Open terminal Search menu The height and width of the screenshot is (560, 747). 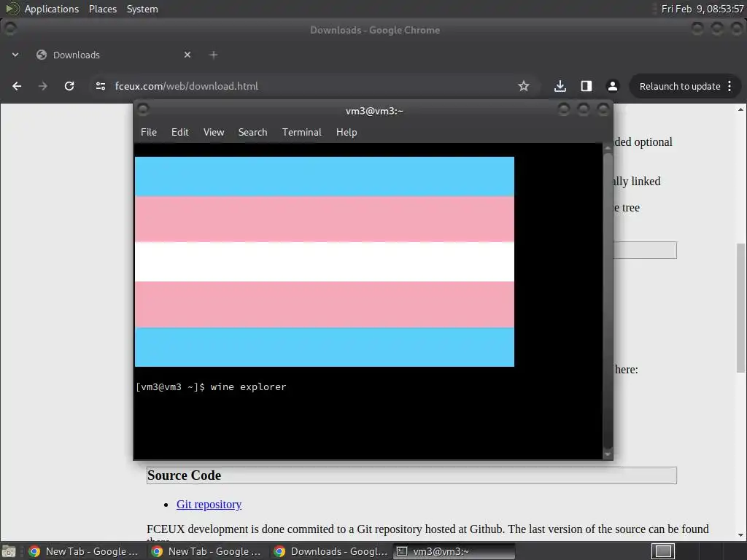pyautogui.click(x=252, y=133)
